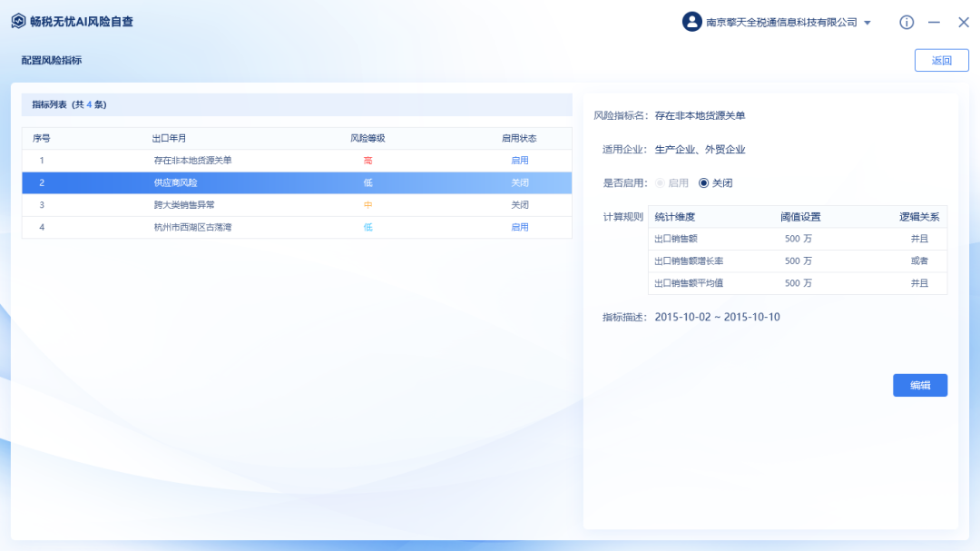Minimize the application window

(934, 22)
